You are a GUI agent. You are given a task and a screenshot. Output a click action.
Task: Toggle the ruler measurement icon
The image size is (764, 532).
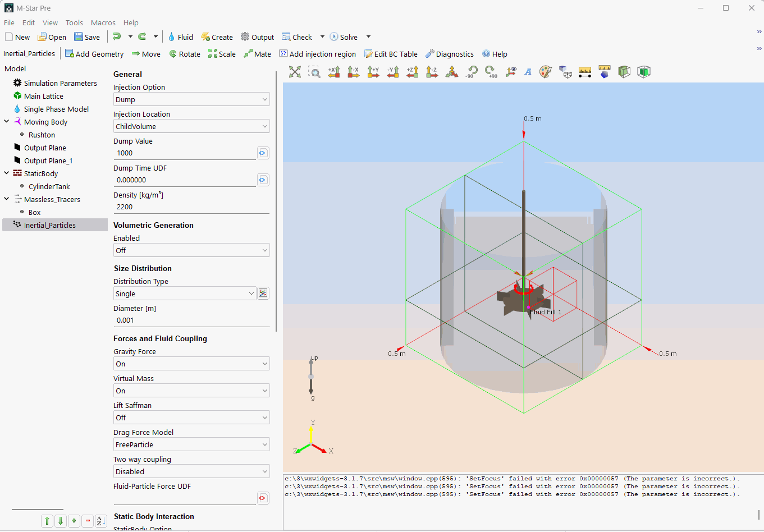585,72
